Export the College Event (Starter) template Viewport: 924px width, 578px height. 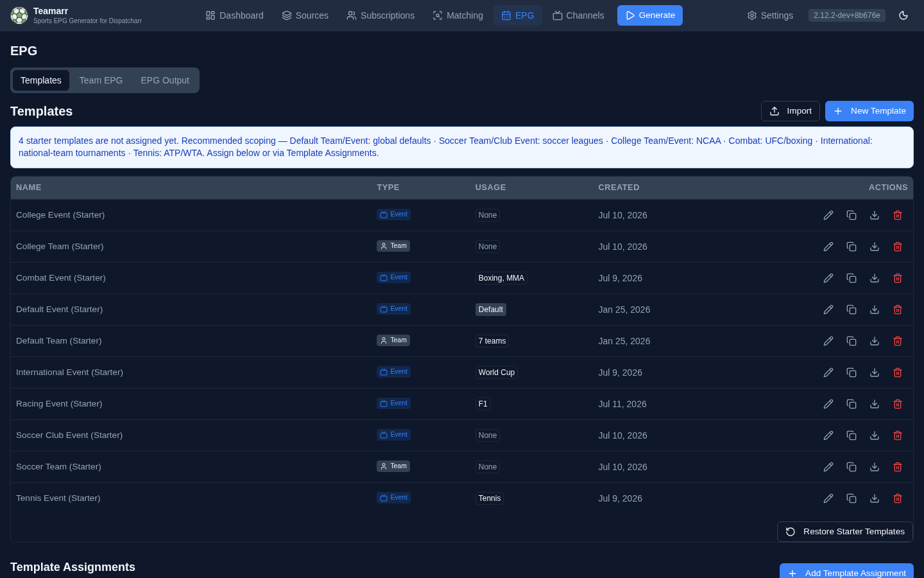pyautogui.click(x=875, y=215)
